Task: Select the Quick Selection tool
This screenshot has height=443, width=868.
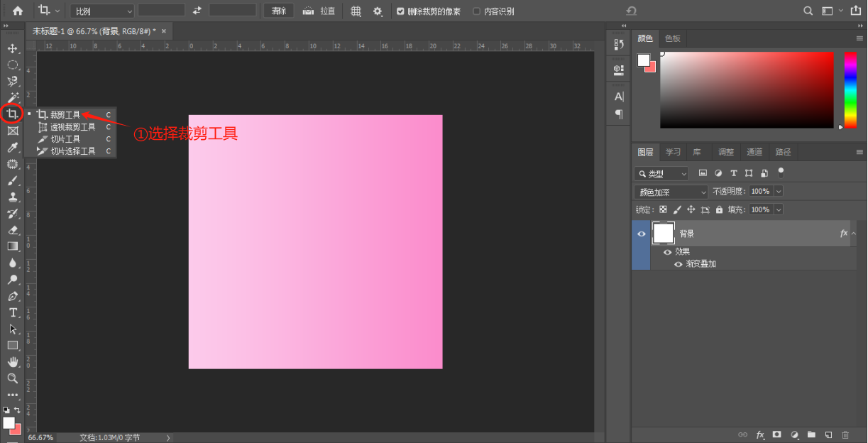Action: pyautogui.click(x=12, y=82)
